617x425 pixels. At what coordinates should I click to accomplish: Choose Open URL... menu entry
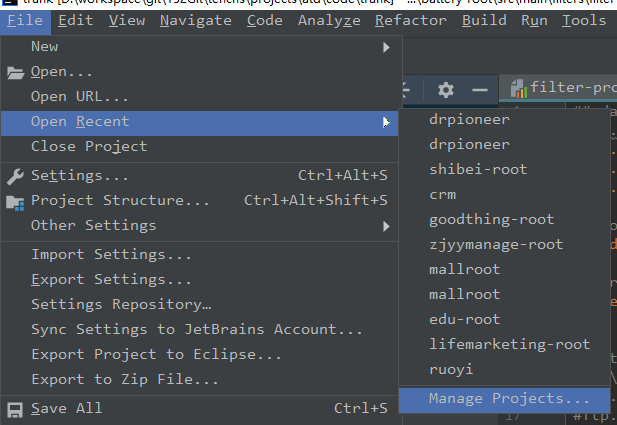click(x=80, y=97)
